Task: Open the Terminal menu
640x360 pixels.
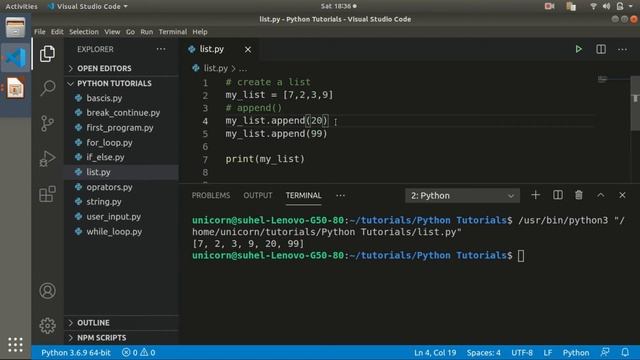Action: pos(173,31)
